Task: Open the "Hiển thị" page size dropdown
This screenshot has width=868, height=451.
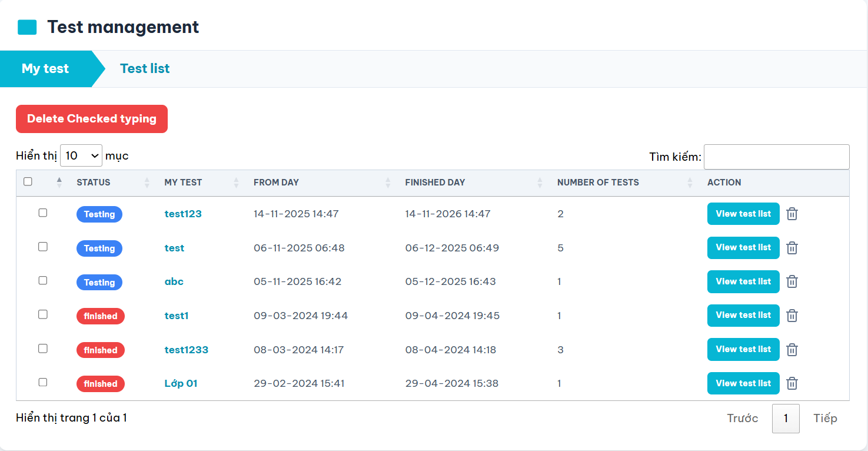Action: point(81,155)
